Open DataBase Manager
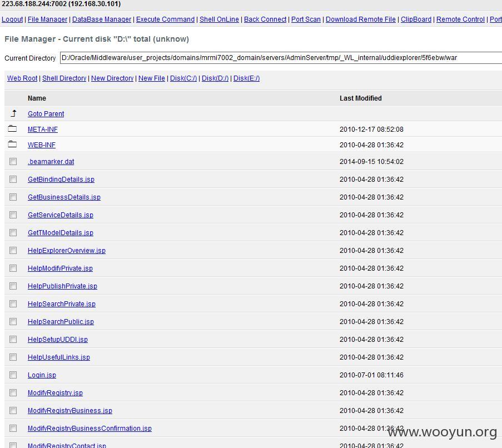Screen dimensions: 502x448 click(102, 19)
